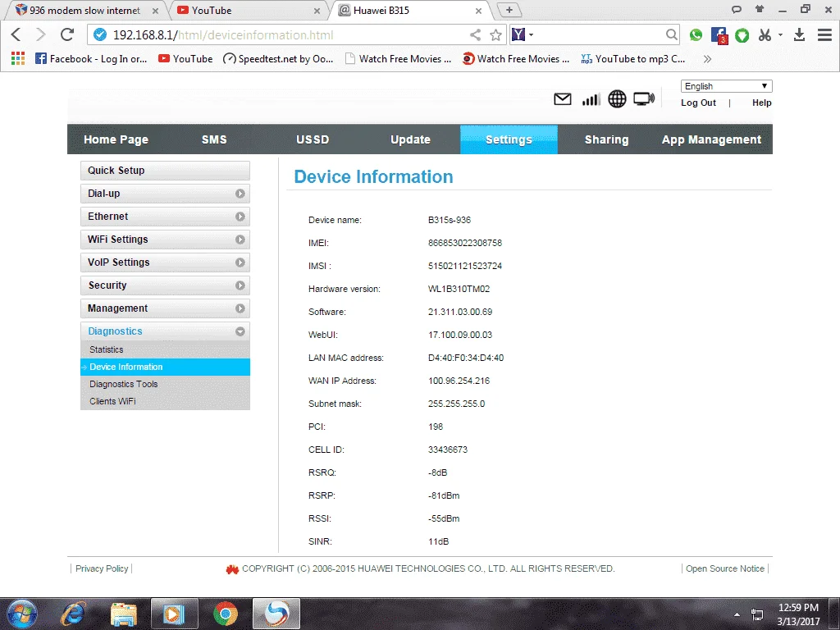The height and width of the screenshot is (630, 840).
Task: Open Speedtest.net bookmark
Action: tap(278, 59)
